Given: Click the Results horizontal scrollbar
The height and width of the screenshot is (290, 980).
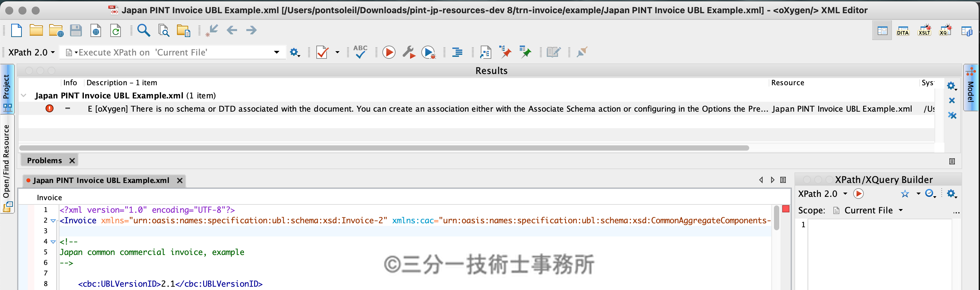Looking at the screenshot, I should point(384,148).
